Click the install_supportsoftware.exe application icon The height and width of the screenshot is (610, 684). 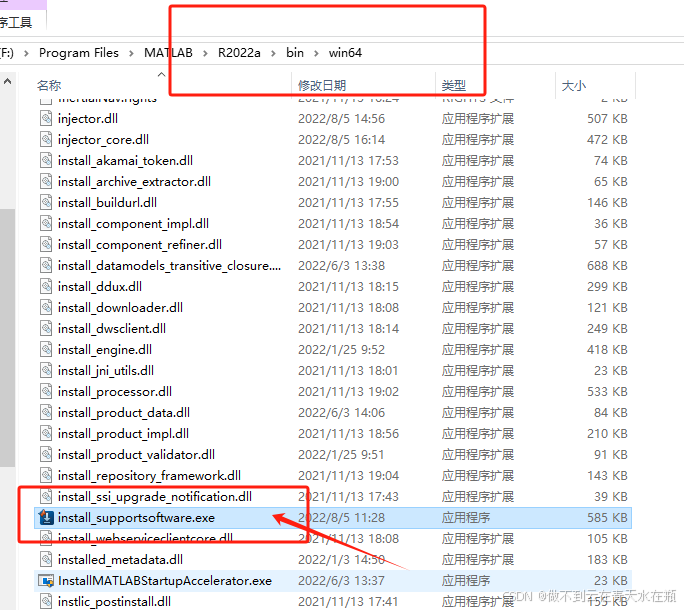click(x=46, y=517)
